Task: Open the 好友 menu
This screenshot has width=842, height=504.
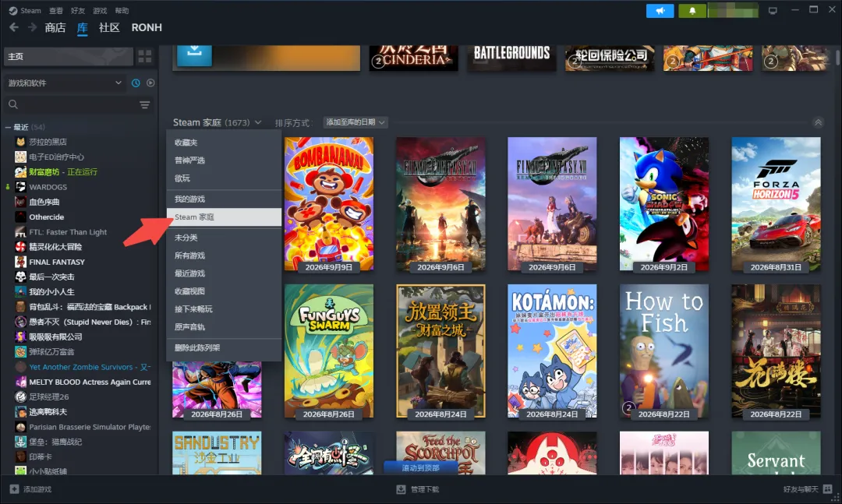Action: point(78,11)
